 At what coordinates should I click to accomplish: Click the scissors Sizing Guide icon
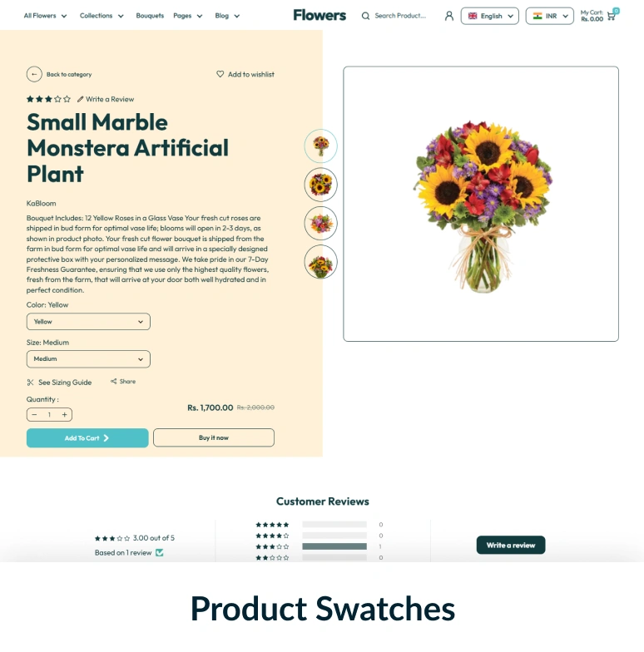(30, 383)
